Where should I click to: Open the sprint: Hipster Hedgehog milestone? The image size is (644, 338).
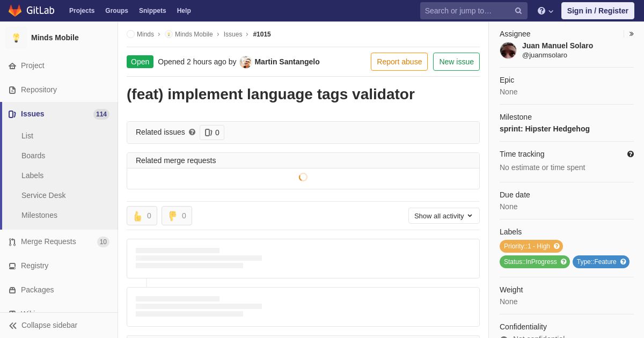(x=545, y=129)
